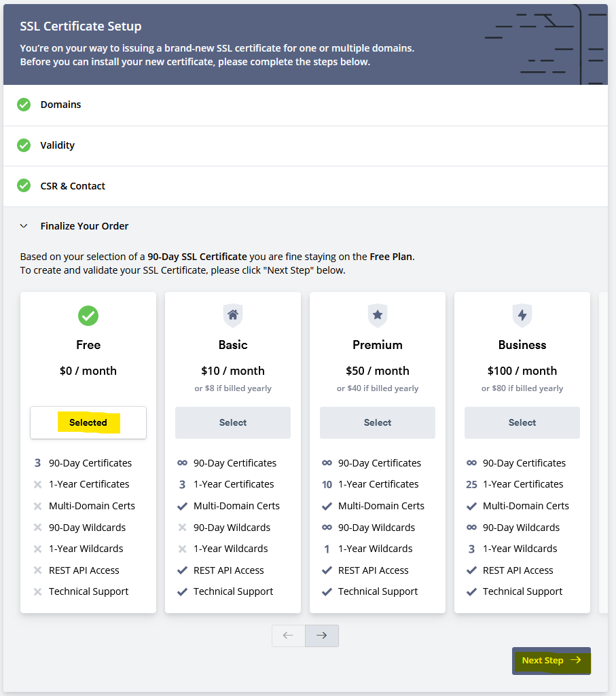Select the Premium $50 plan

coord(378,422)
